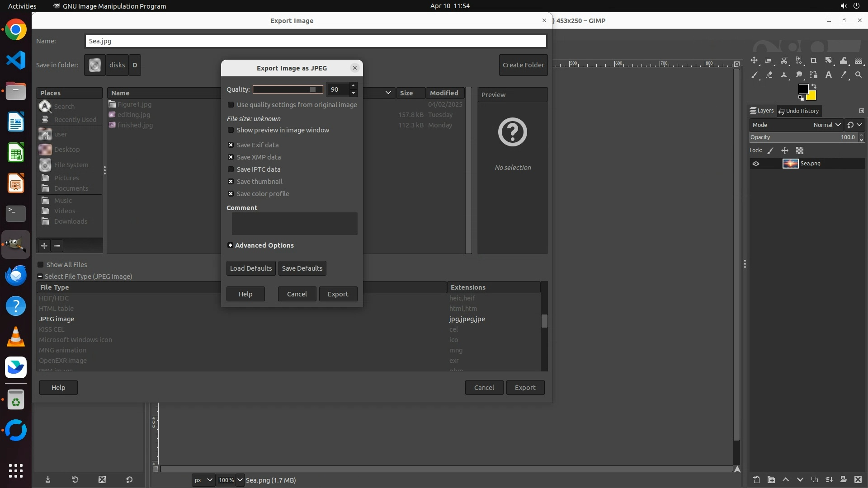Screen dimensions: 868x488
Task: Expand Advanced Options section
Action: click(230, 245)
